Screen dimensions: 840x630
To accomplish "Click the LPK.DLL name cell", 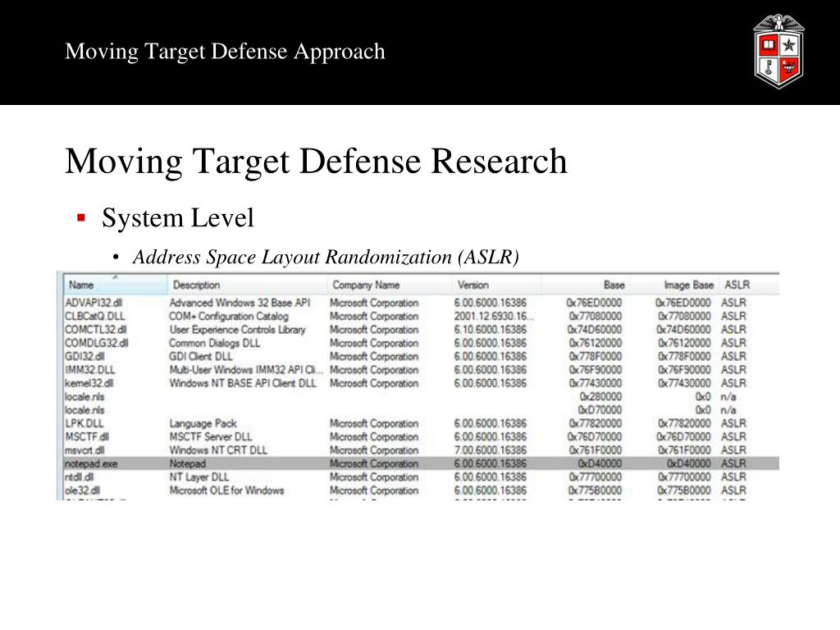I will coord(84,423).
